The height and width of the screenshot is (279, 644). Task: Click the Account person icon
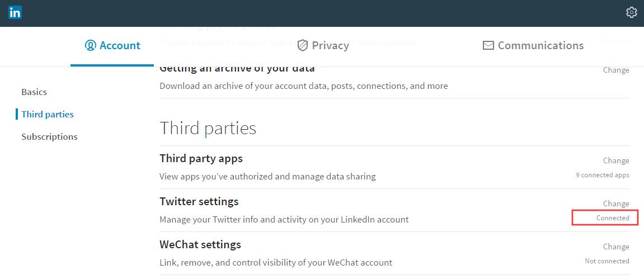(90, 45)
